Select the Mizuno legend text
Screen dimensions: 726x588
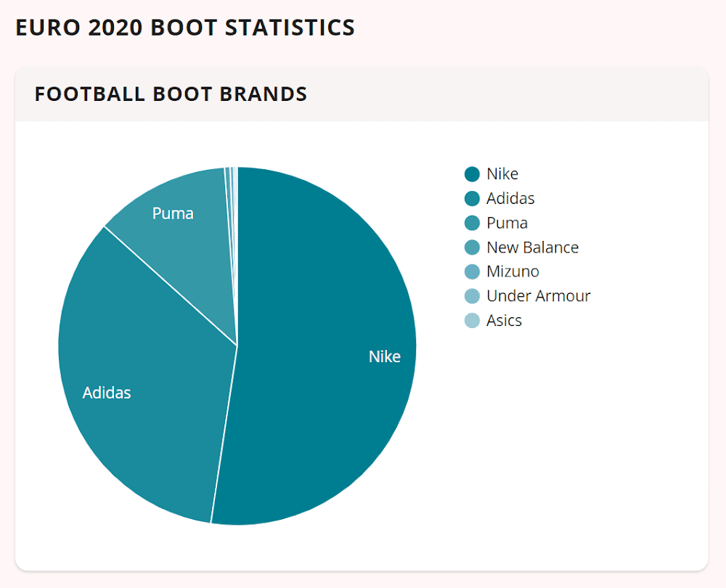click(513, 271)
